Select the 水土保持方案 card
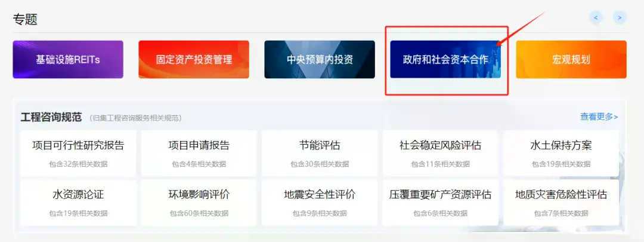The height and width of the screenshot is (242, 644). pos(561,154)
